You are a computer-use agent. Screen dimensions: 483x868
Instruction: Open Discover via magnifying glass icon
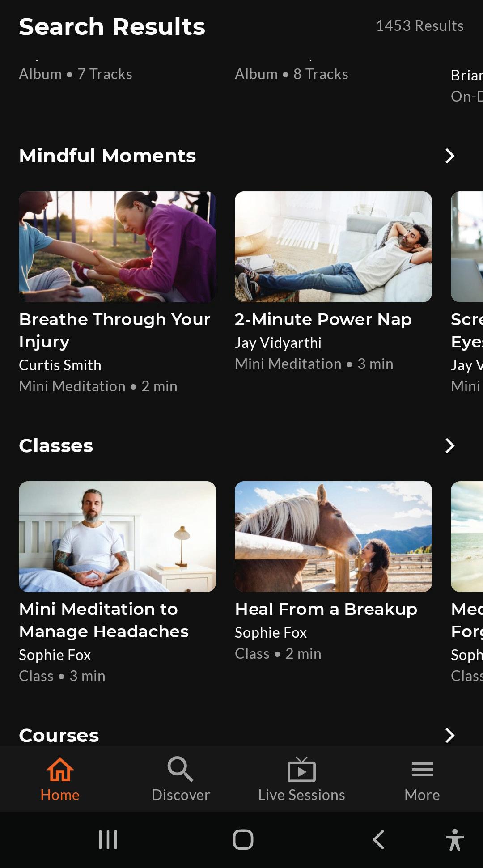(x=180, y=769)
